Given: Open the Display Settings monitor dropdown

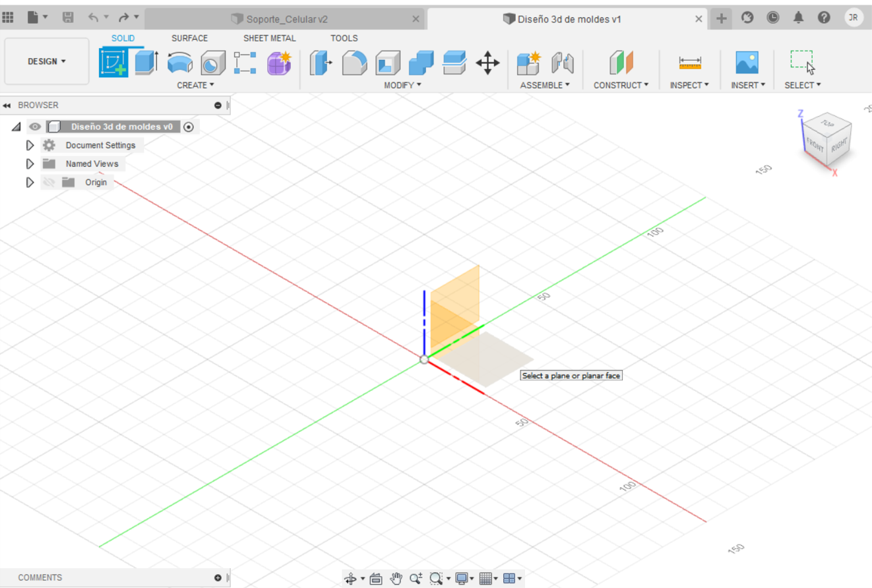Looking at the screenshot, I should pyautogui.click(x=465, y=579).
